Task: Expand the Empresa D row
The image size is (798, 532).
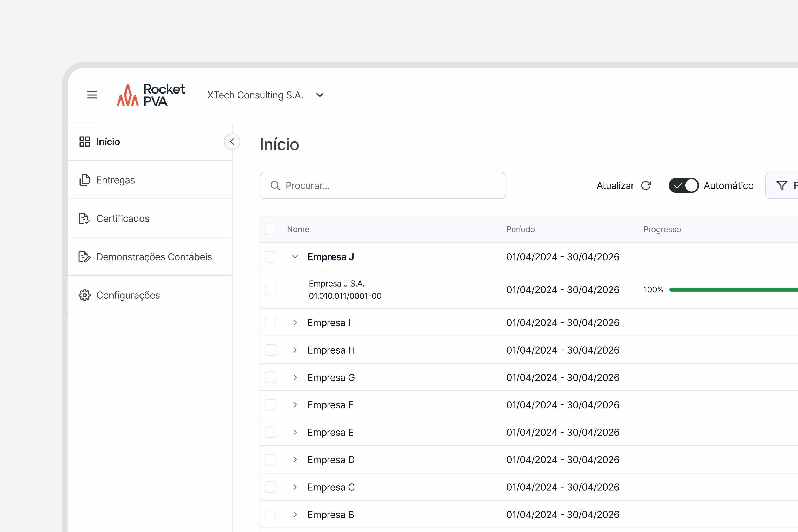Action: (x=295, y=460)
